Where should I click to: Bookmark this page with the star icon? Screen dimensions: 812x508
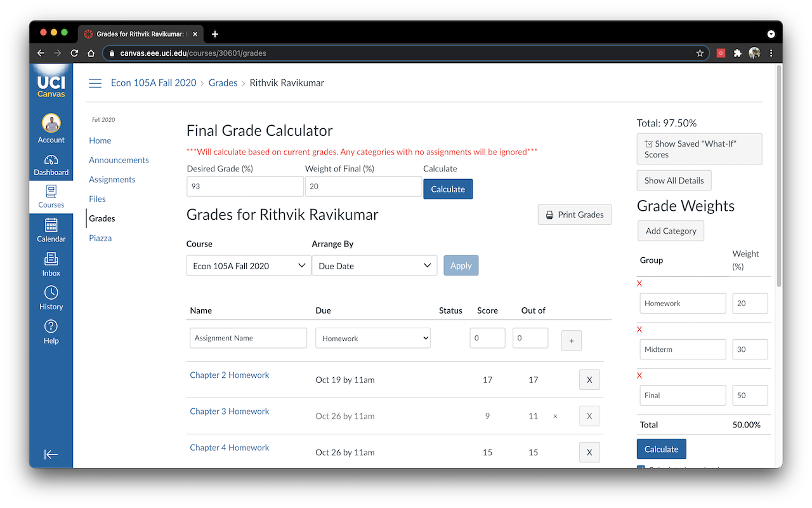tap(700, 53)
